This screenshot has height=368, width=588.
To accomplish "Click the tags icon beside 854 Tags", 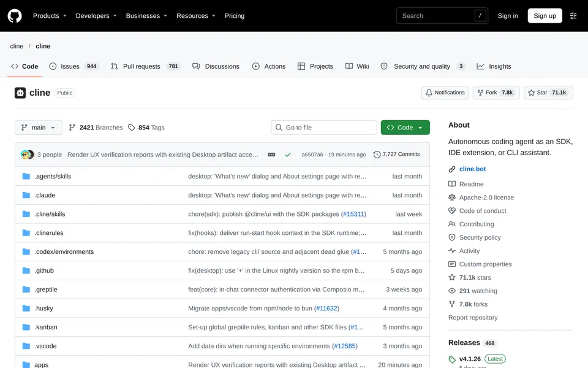I will tap(131, 128).
